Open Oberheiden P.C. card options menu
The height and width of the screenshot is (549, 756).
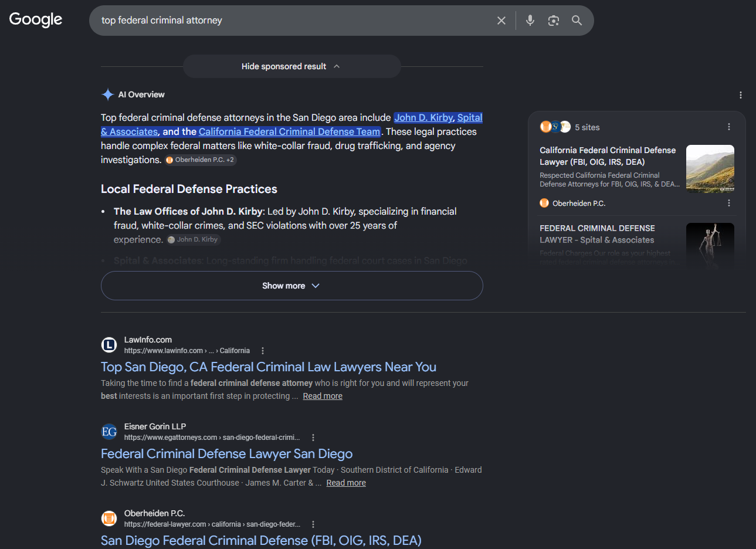(729, 203)
